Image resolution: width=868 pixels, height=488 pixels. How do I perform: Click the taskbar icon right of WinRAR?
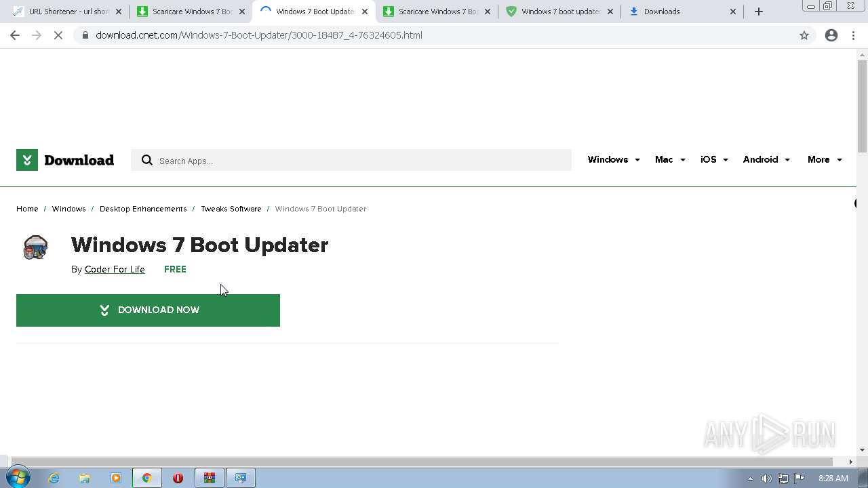coord(240,478)
